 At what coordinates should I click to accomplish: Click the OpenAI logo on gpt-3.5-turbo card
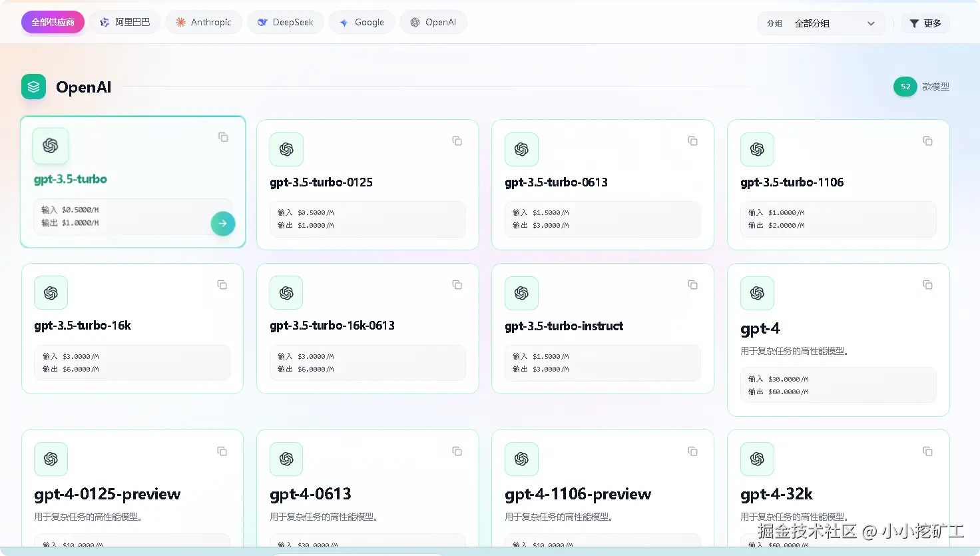tap(51, 146)
